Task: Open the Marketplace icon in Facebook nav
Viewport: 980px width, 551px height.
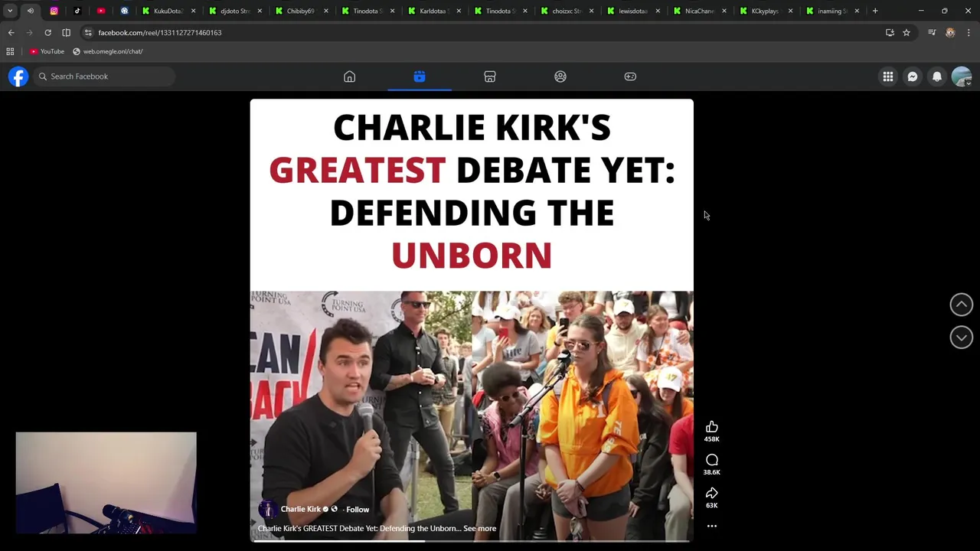Action: [x=490, y=77]
